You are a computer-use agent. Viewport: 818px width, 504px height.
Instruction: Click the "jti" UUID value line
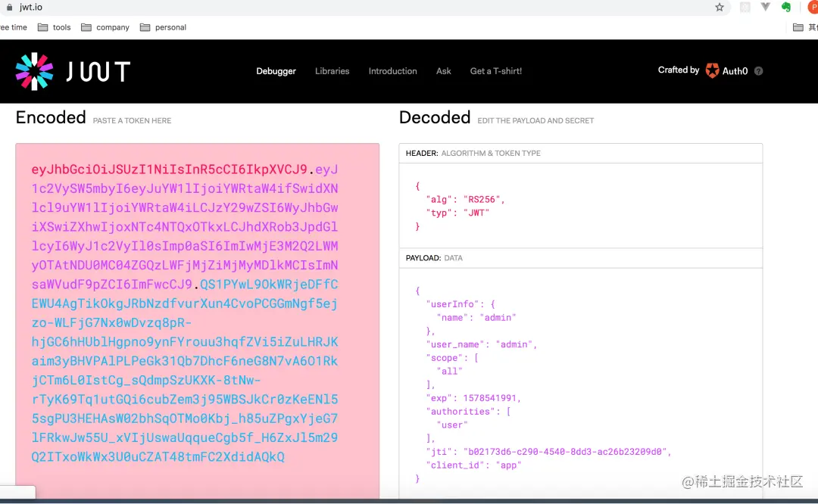549,451
